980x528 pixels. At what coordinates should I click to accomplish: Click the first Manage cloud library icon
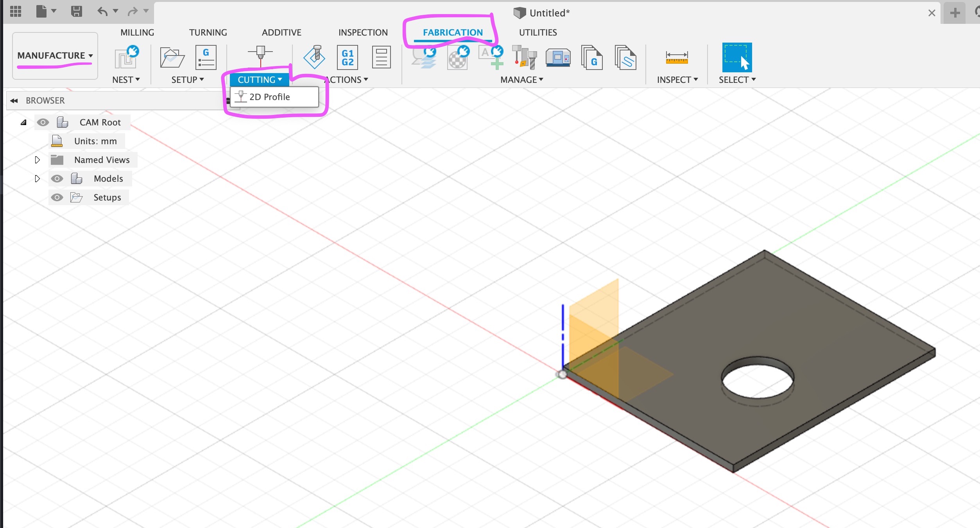point(425,57)
